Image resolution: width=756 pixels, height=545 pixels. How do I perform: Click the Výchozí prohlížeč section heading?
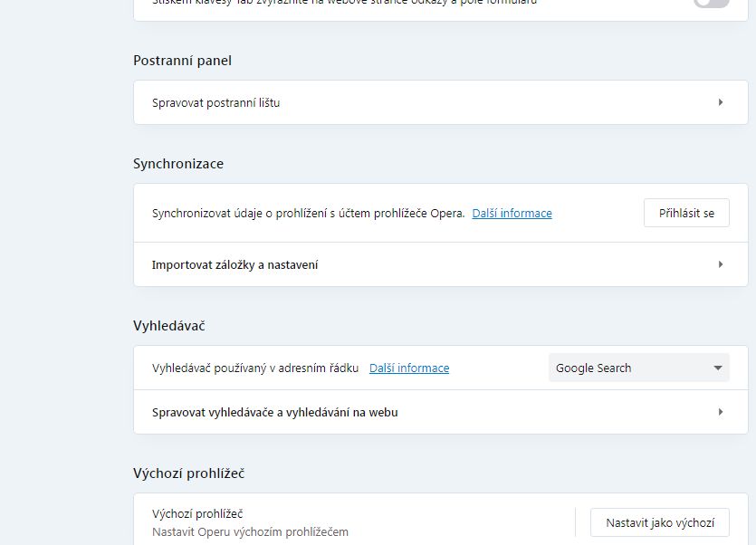click(x=188, y=473)
